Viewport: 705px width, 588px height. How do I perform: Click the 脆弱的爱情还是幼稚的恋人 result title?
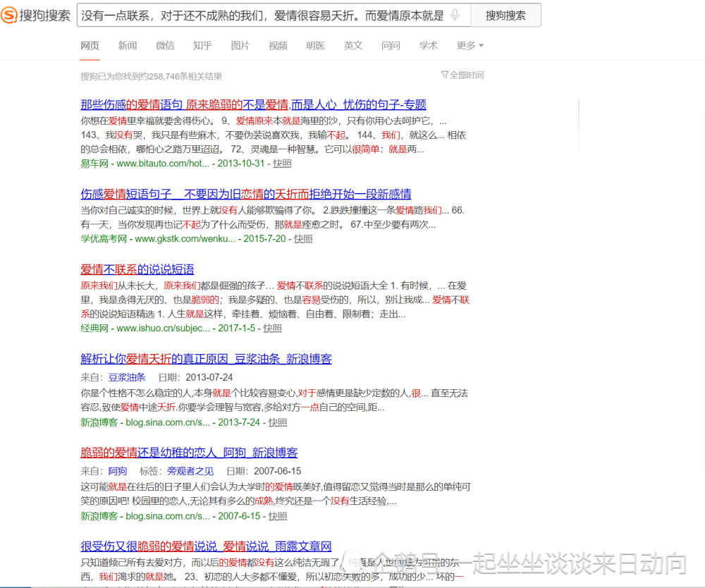pyautogui.click(x=189, y=453)
